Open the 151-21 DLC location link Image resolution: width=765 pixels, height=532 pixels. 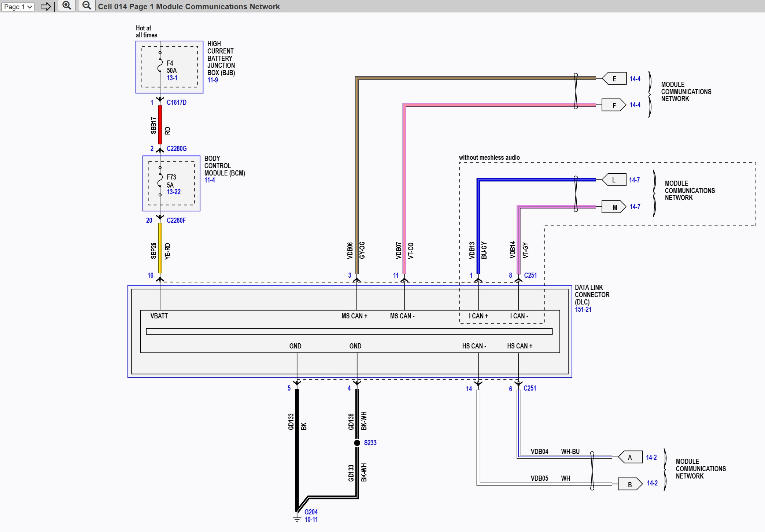(x=583, y=310)
